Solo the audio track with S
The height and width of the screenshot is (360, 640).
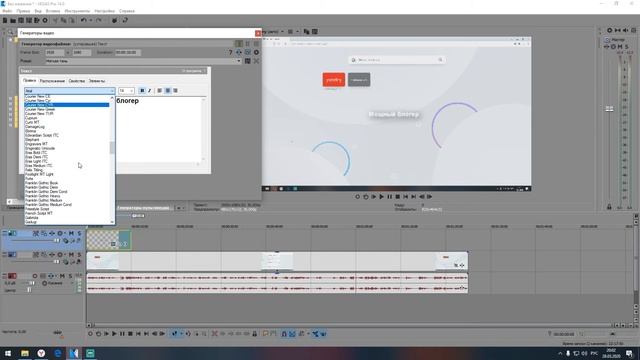pos(70,276)
